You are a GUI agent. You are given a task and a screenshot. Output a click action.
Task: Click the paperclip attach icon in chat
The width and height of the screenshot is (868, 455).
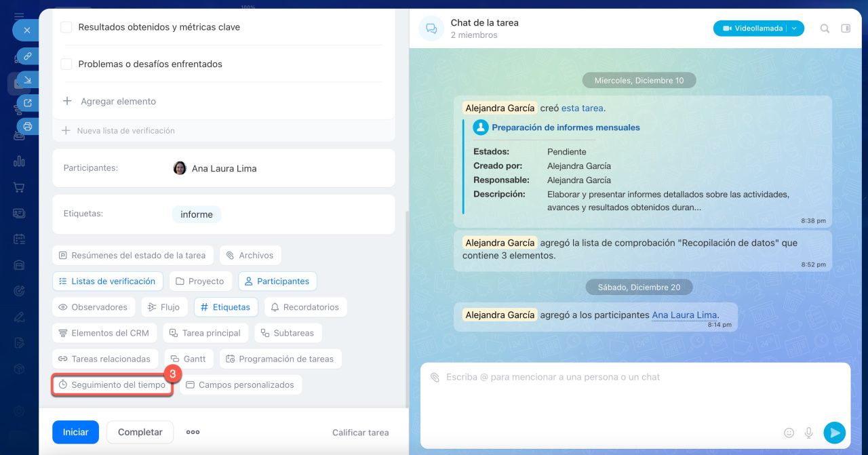coord(435,377)
